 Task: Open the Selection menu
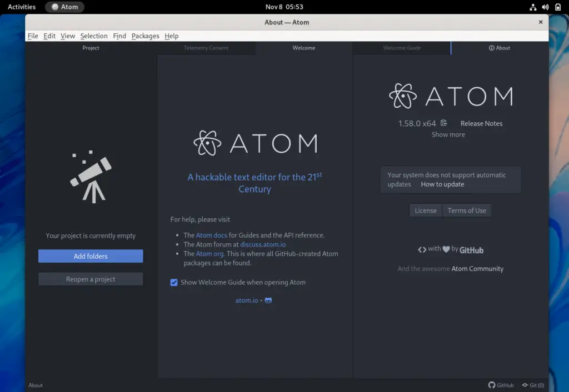93,36
